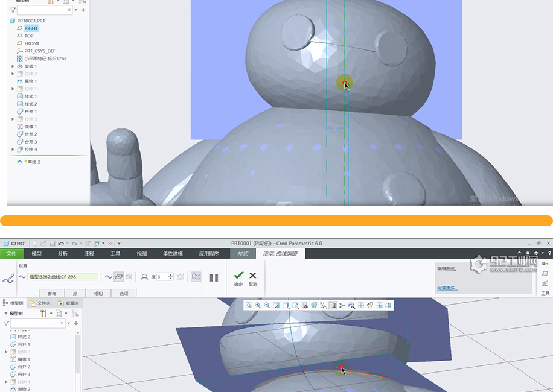Click the model tree settings hammer icon
The image size is (553, 392).
43,313
